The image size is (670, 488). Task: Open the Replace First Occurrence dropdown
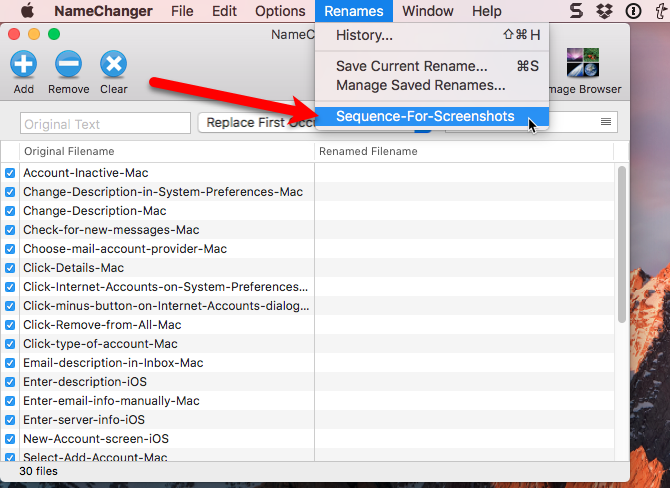[258, 122]
